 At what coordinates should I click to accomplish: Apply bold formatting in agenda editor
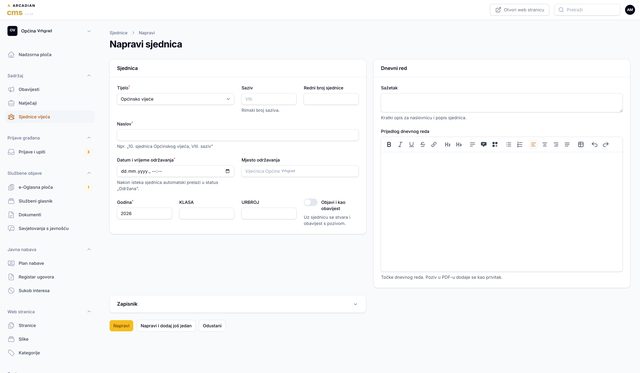coord(389,144)
